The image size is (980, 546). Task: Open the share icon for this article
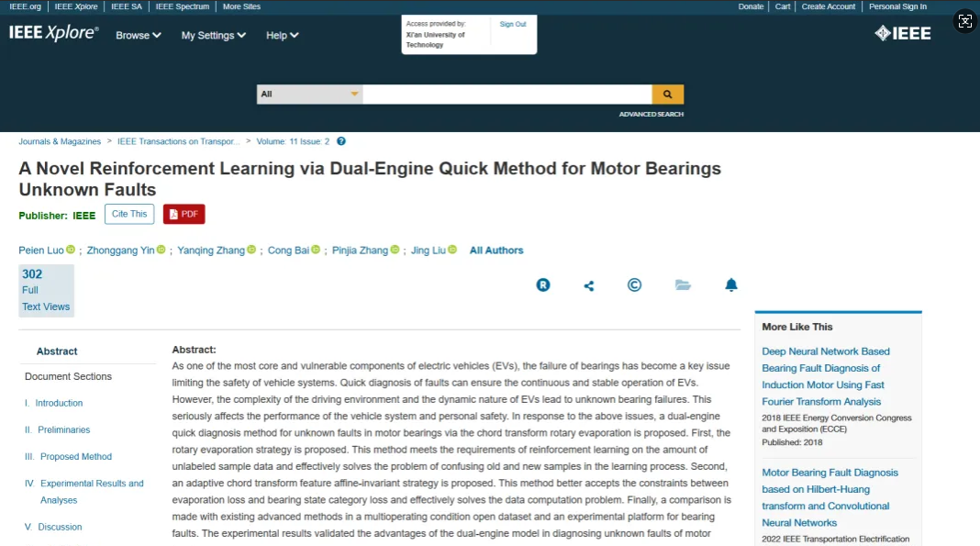pos(589,285)
